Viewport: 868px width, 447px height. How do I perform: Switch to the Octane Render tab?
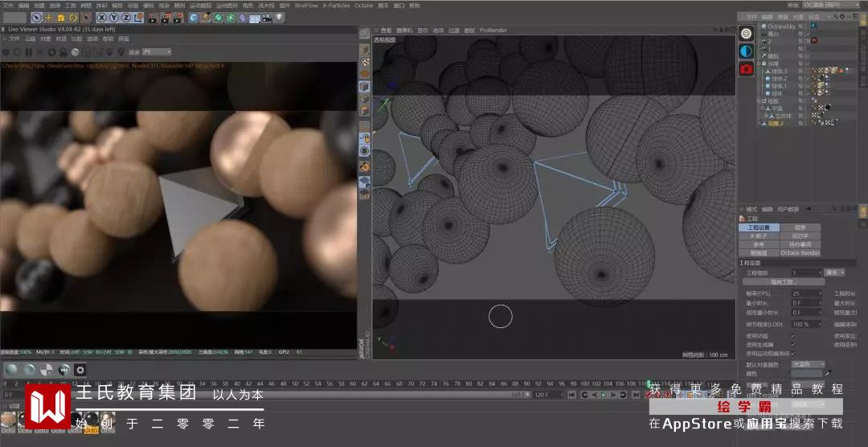click(800, 252)
